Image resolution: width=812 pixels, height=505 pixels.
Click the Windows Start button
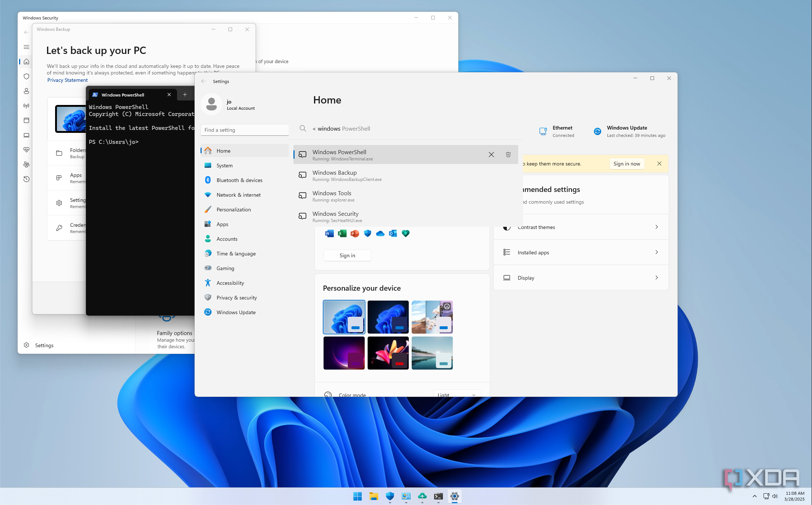pyautogui.click(x=357, y=496)
